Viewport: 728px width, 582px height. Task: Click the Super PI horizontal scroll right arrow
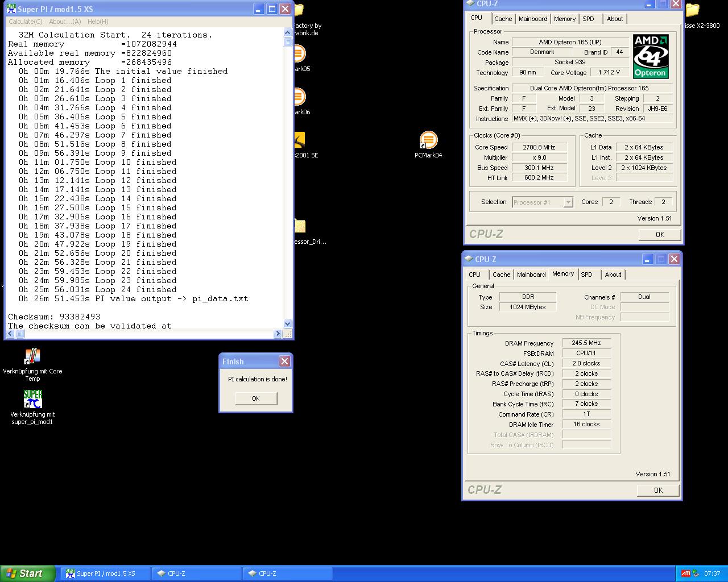point(278,334)
